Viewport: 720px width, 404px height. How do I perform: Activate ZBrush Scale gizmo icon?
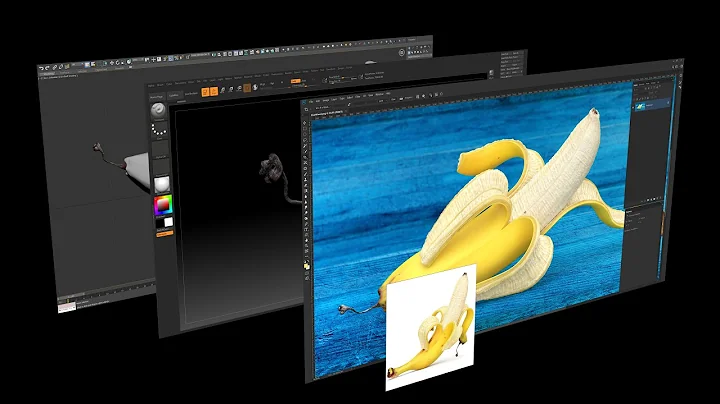point(231,90)
